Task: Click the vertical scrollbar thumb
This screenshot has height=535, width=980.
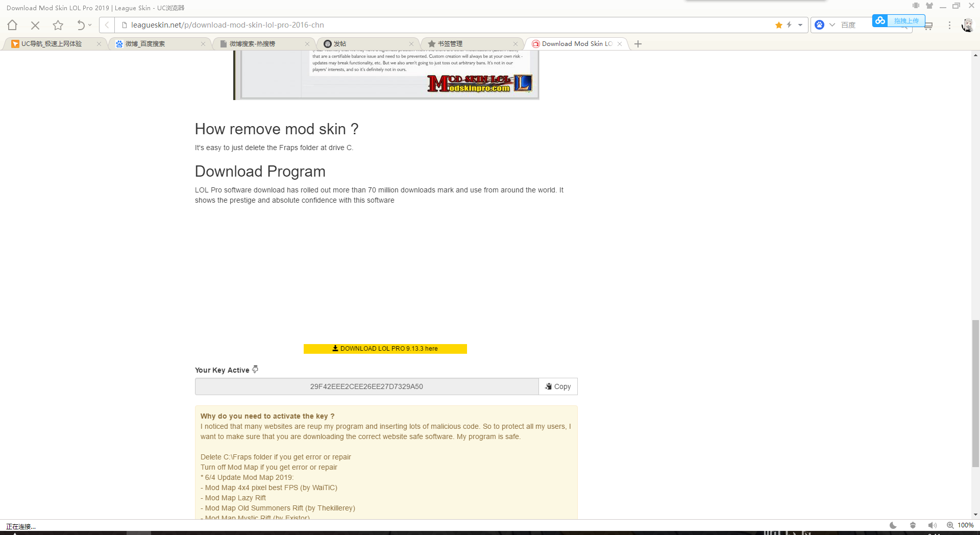Action: click(975, 393)
